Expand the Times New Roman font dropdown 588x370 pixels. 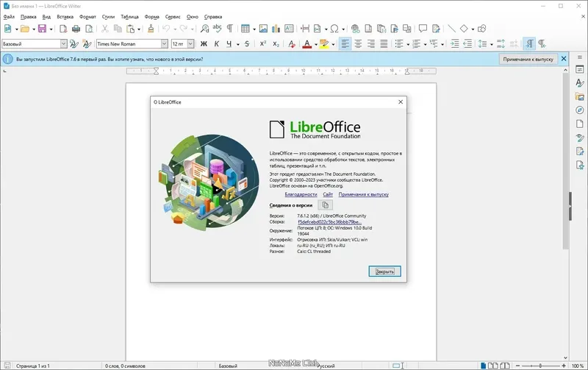click(164, 44)
